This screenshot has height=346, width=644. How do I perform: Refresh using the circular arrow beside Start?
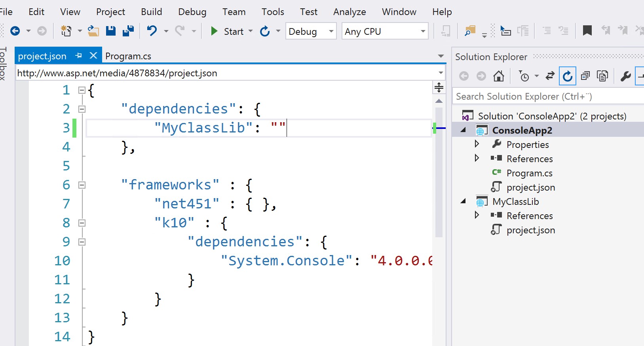pos(265,31)
